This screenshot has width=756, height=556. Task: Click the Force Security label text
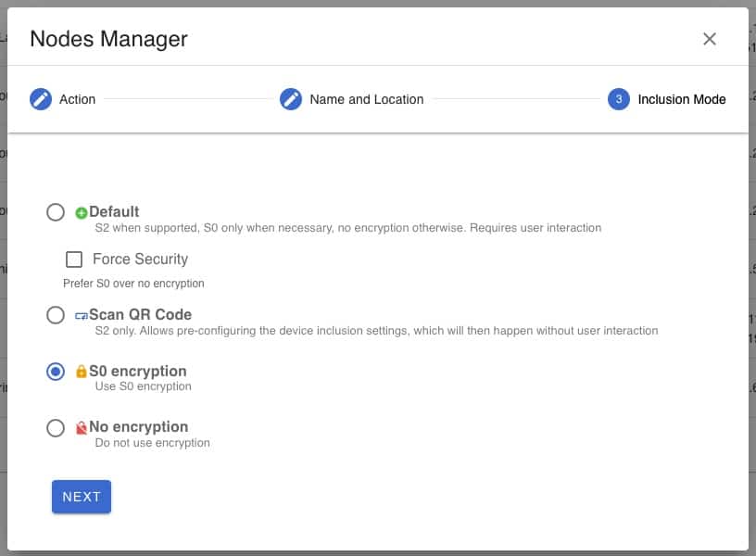[140, 259]
